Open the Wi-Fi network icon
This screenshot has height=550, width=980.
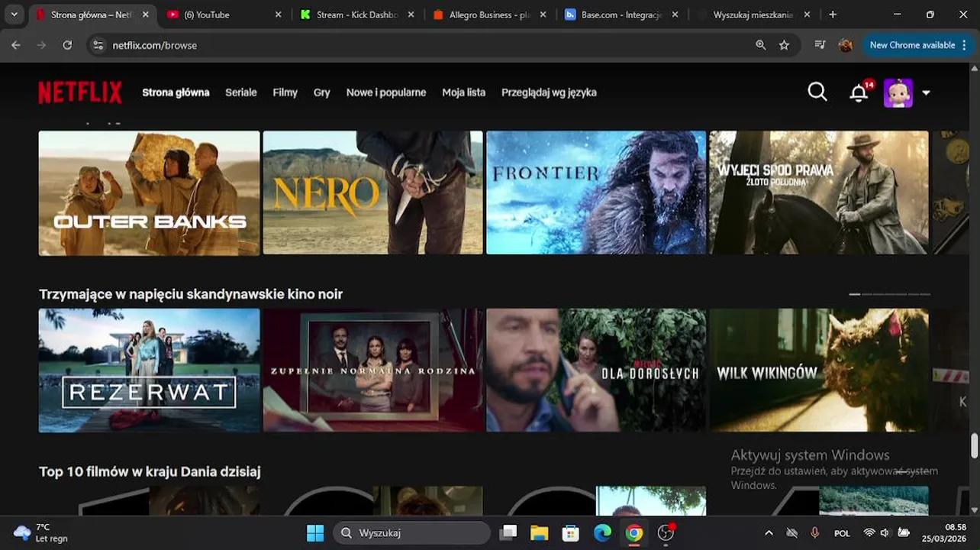869,533
